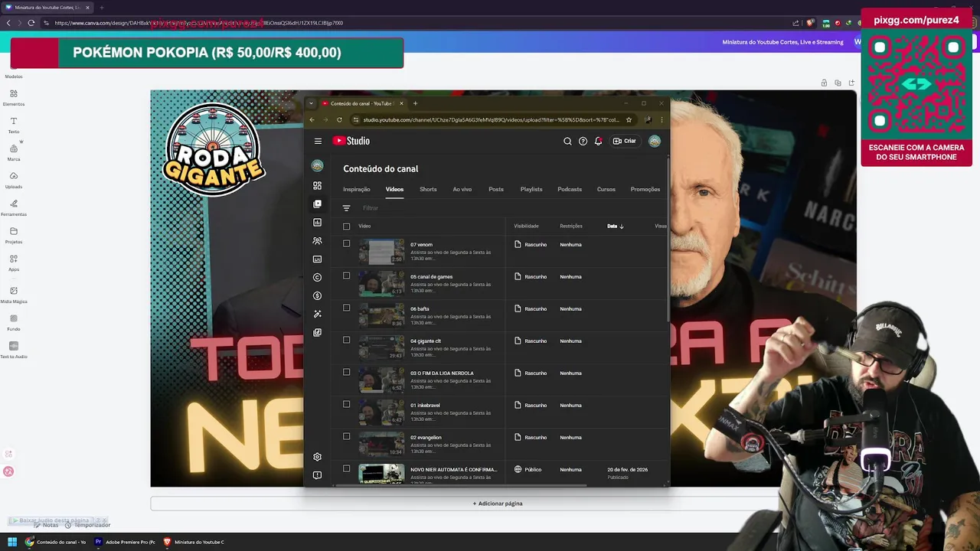Open the YouTube Studio hamburger menu
Viewport: 980px width, 551px height.
coord(318,141)
